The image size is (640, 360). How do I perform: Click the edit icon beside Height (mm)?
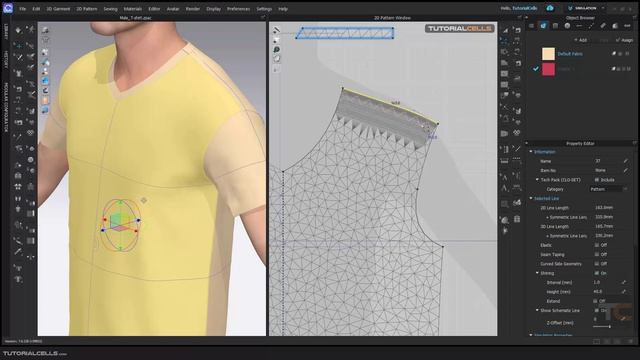pos(624,291)
